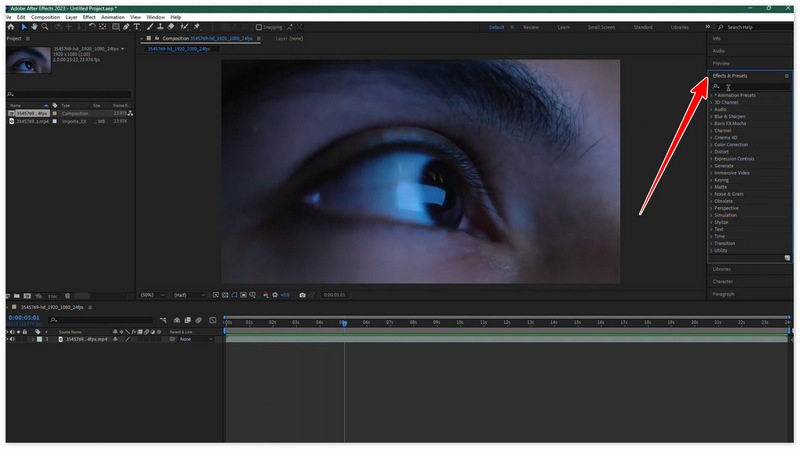Click the Home icon in the toolbar
This screenshot has height=449, width=800.
pyautogui.click(x=11, y=27)
